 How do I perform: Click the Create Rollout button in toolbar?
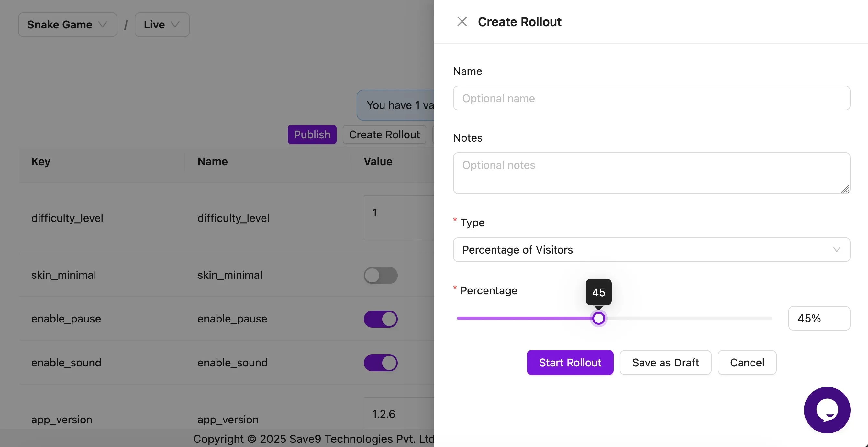384,135
